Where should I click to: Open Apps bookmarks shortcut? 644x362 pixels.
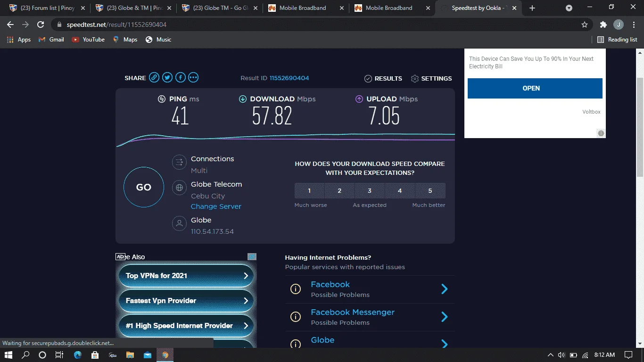coord(19,40)
